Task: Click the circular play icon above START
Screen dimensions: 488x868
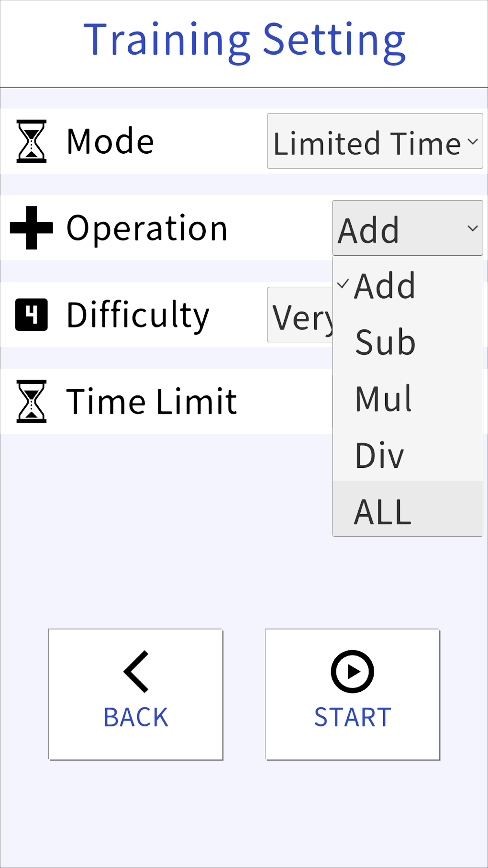Action: 353,671
